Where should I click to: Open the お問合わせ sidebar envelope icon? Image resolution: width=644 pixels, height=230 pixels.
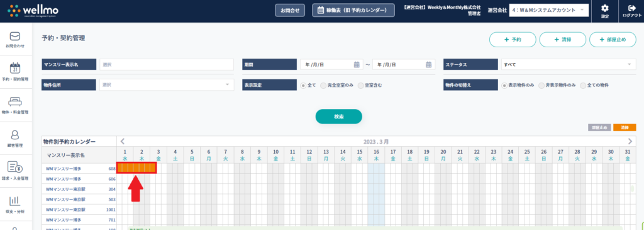[15, 36]
